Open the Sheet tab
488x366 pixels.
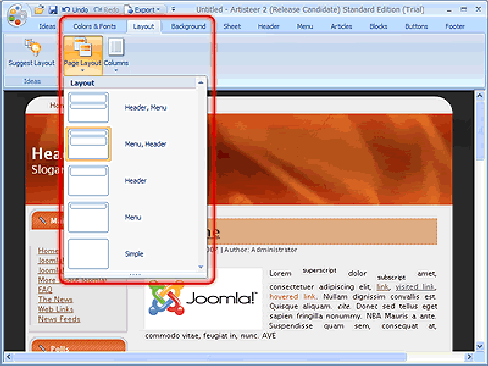point(232,26)
